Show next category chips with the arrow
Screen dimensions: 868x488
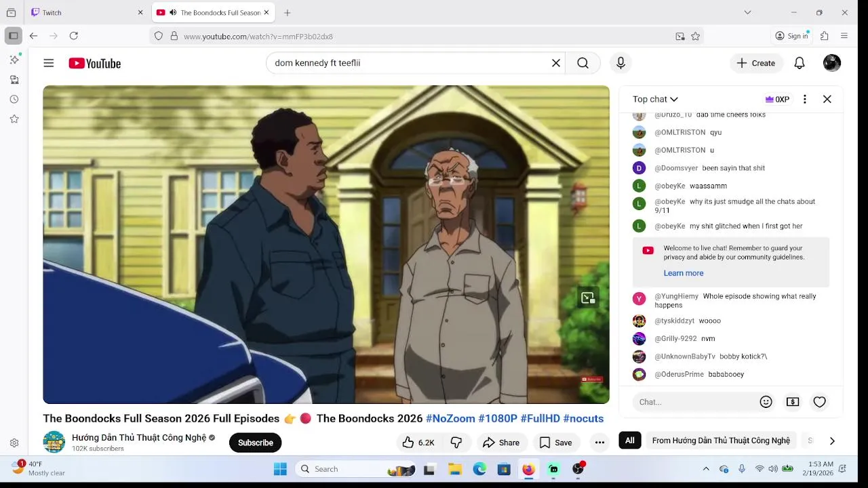tap(832, 441)
